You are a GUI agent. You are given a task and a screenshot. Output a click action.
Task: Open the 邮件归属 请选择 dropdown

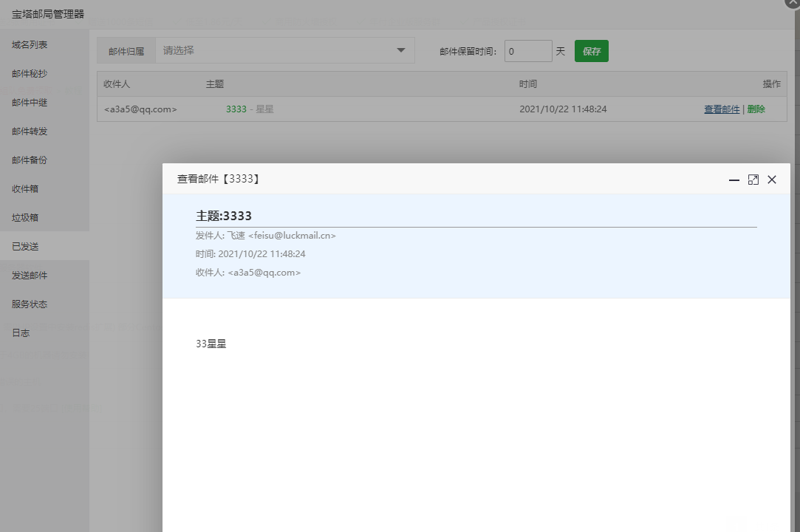click(x=284, y=50)
